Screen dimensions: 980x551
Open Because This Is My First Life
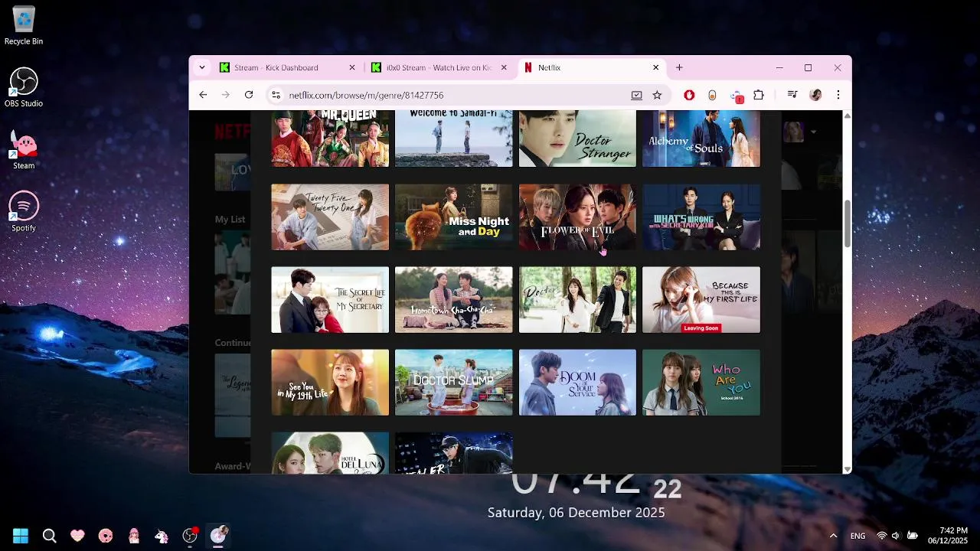pyautogui.click(x=701, y=299)
